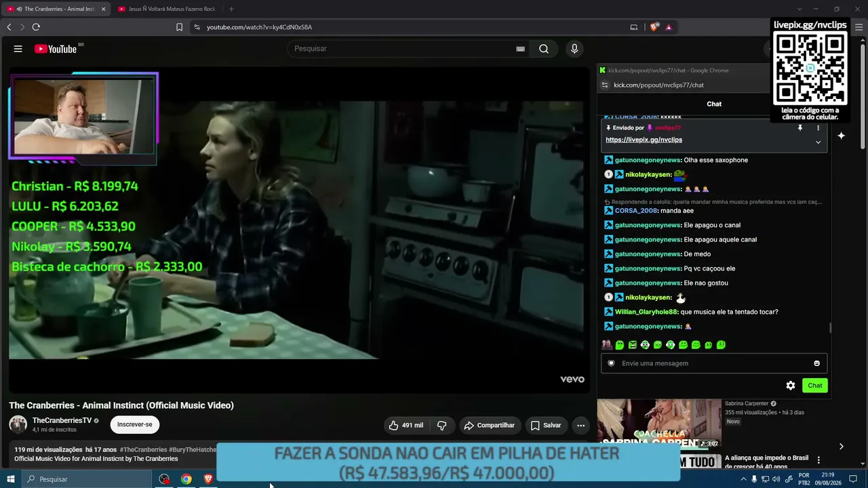
Task: Open TheCranberriesTV channel avatar
Action: (x=18, y=425)
